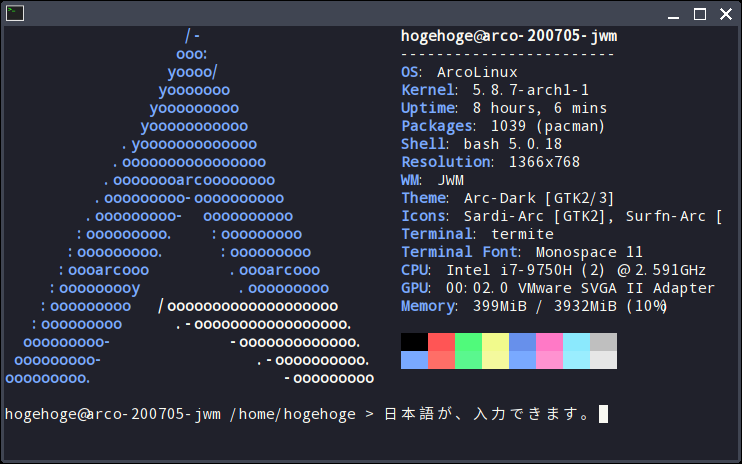Click the bottom white color block
This screenshot has height=464, width=742.
(603, 360)
